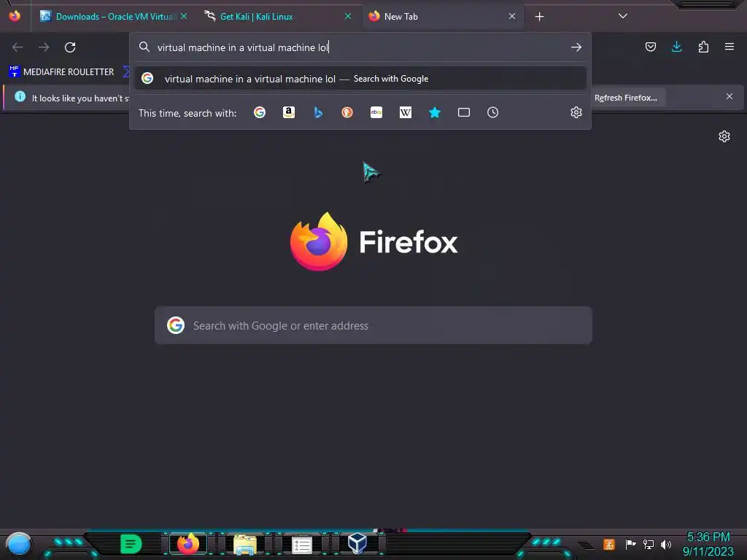Search this time with Amazon
Viewport: 747px width, 560px height.
pyautogui.click(x=289, y=112)
